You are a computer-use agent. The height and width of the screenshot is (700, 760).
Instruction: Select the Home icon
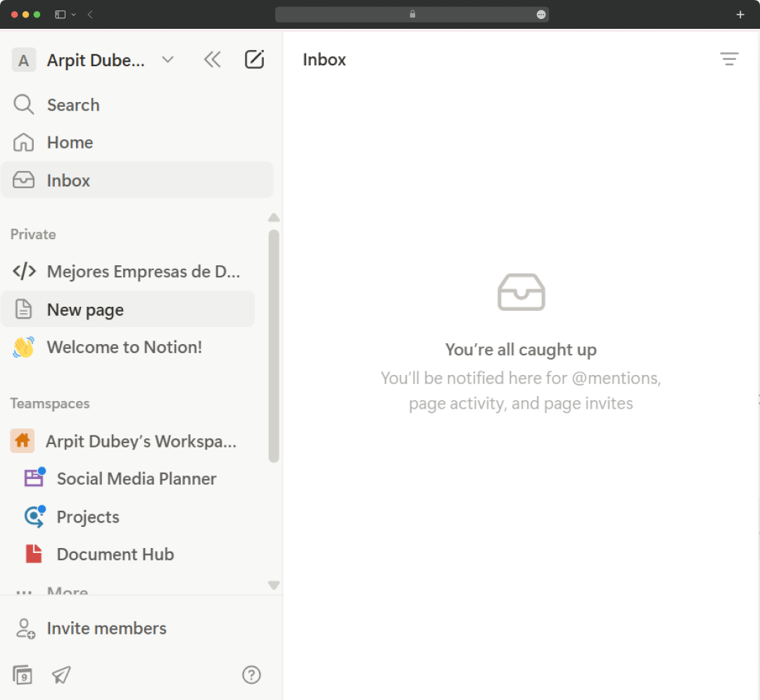click(23, 142)
